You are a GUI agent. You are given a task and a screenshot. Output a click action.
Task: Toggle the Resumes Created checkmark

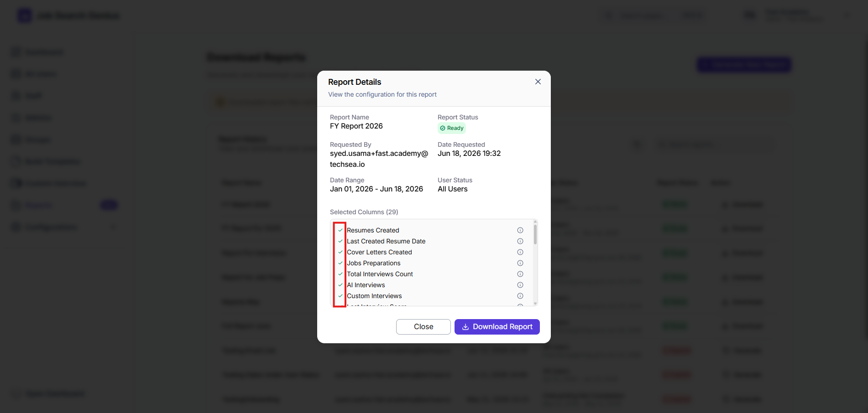tap(340, 230)
